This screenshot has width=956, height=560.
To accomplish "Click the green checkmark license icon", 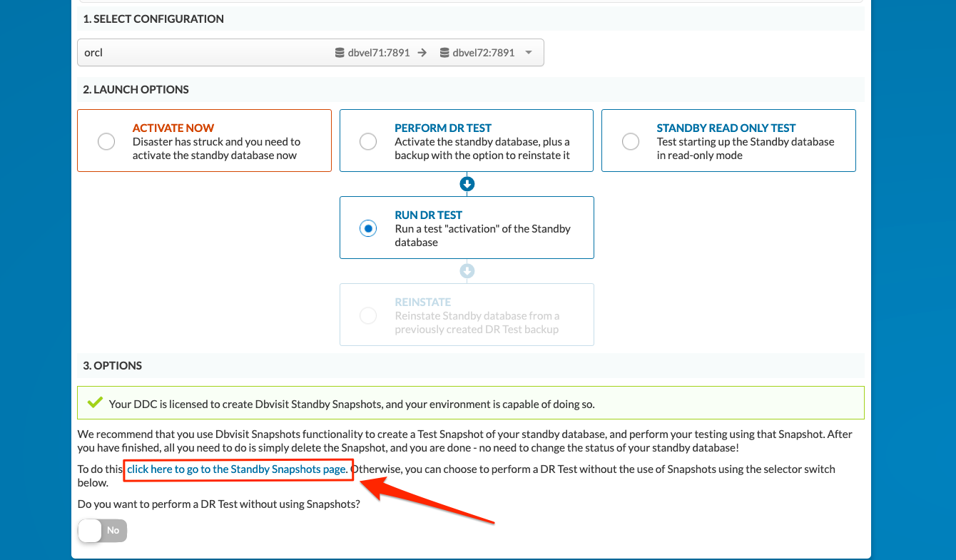I will pyautogui.click(x=94, y=403).
